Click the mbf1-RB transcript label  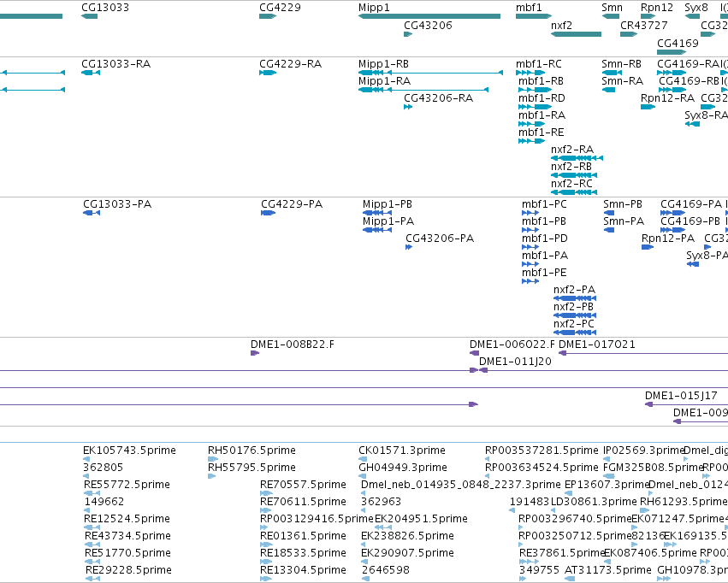click(541, 80)
